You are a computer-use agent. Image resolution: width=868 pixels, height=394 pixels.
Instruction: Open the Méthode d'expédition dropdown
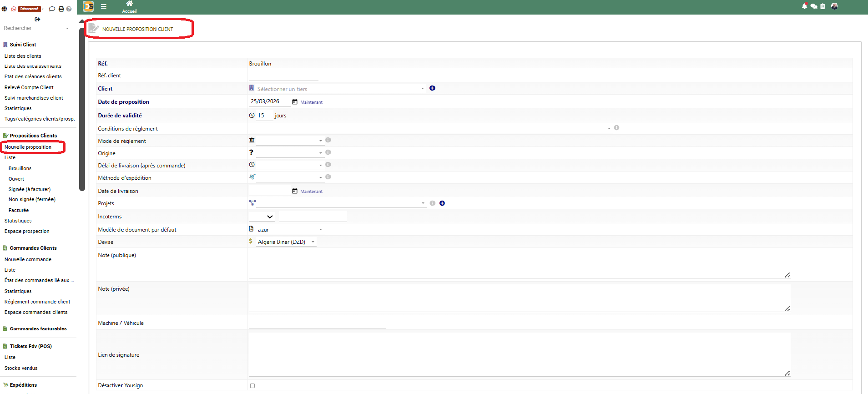point(290,177)
